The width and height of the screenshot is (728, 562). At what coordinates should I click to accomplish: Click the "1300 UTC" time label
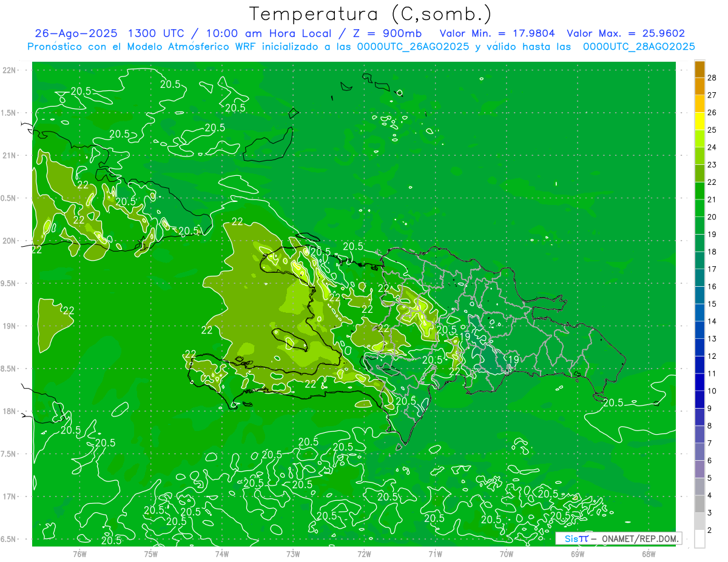158,33
